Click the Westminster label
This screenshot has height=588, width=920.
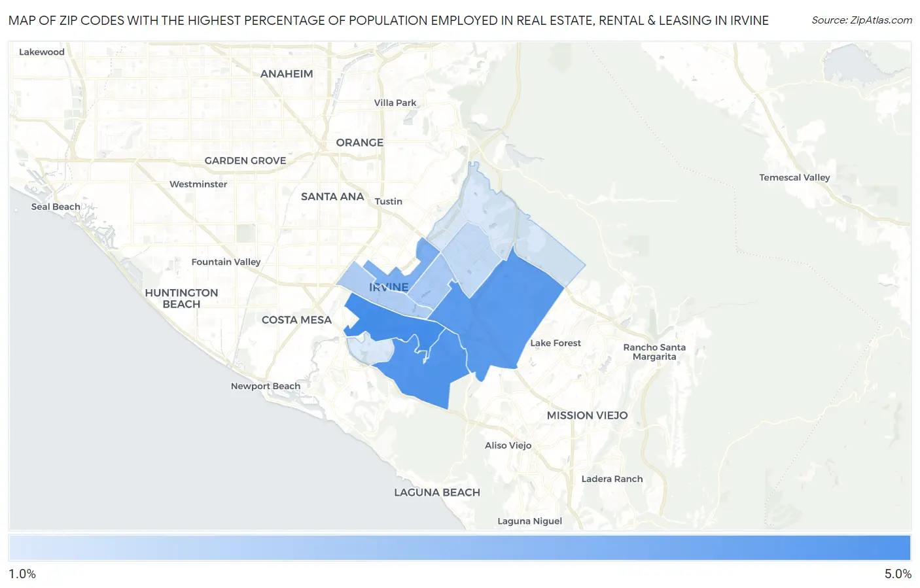(x=198, y=184)
